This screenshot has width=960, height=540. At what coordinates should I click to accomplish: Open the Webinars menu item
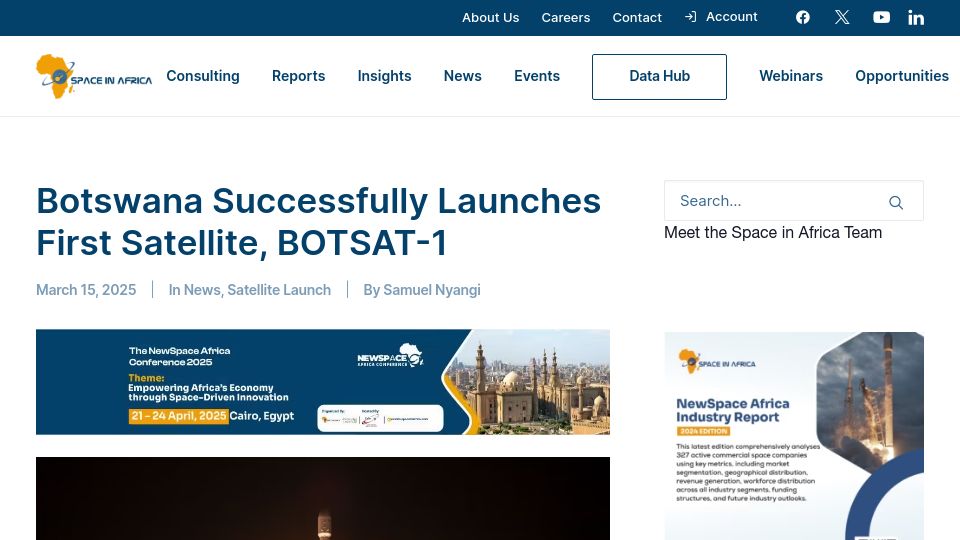791,76
